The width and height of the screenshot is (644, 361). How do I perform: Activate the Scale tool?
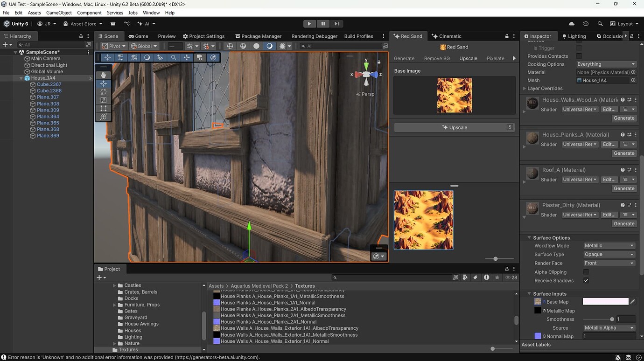[104, 100]
